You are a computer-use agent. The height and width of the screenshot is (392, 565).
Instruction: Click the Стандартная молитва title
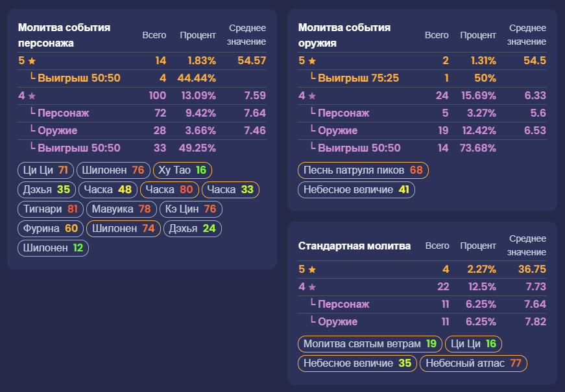pos(354,246)
